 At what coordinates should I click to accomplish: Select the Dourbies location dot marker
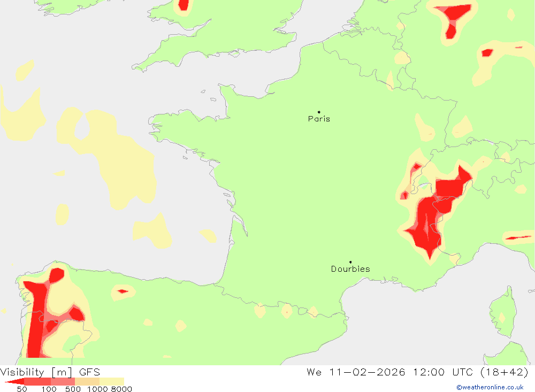tap(350, 262)
